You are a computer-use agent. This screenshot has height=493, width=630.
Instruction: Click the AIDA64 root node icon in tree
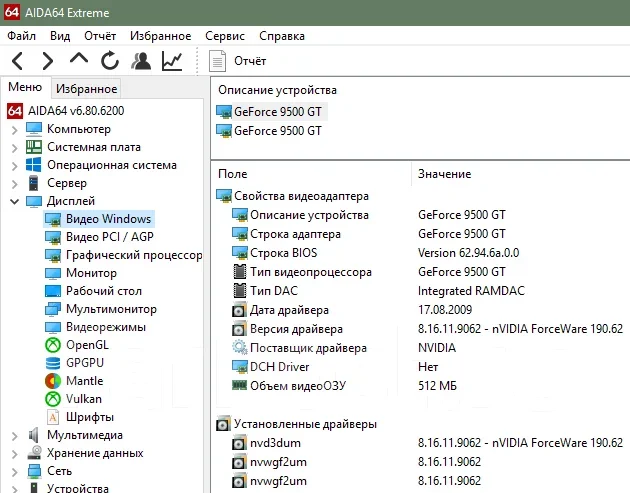coord(15,111)
